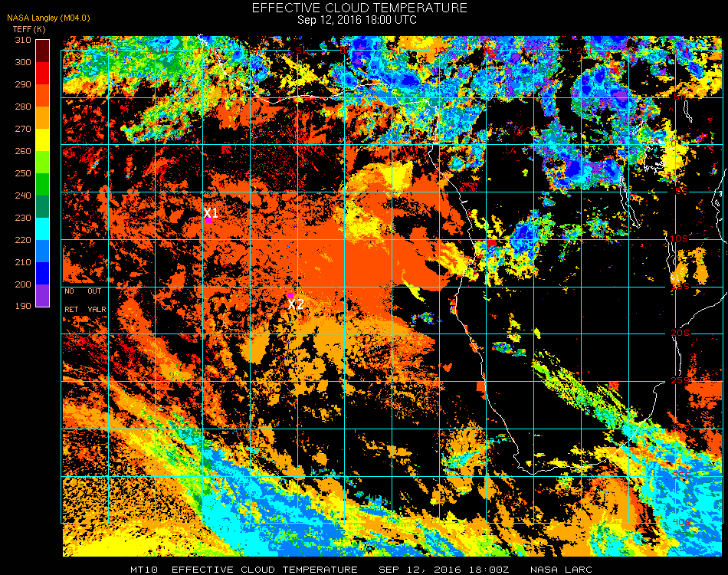Click the legend value 210
728x575 pixels.
click(x=23, y=262)
